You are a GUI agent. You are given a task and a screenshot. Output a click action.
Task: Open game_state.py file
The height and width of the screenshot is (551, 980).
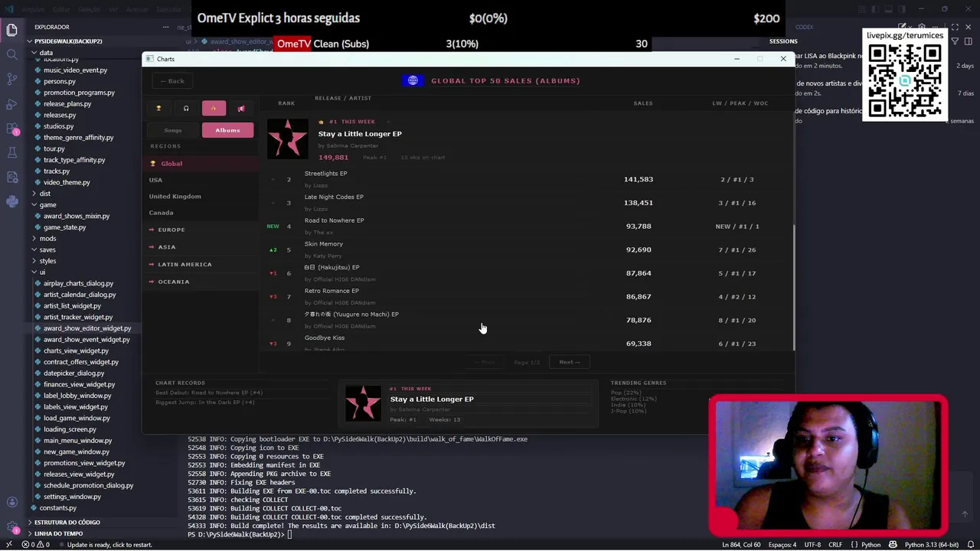(64, 227)
